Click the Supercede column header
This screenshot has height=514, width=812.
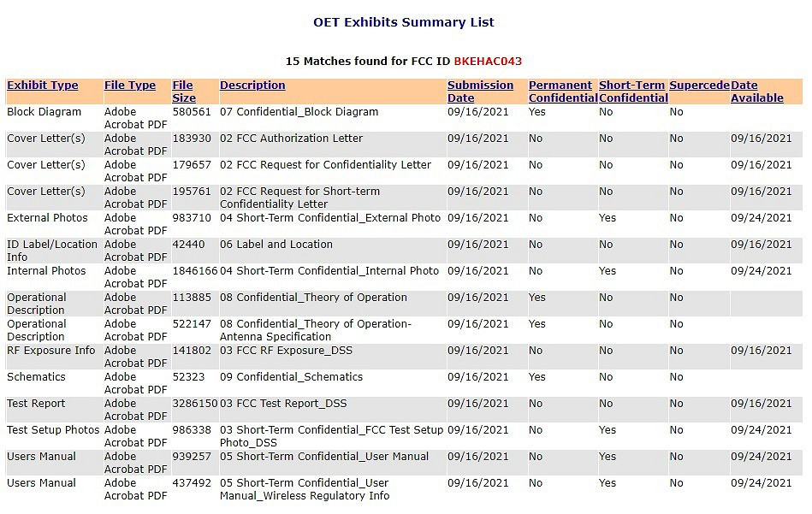pos(699,86)
